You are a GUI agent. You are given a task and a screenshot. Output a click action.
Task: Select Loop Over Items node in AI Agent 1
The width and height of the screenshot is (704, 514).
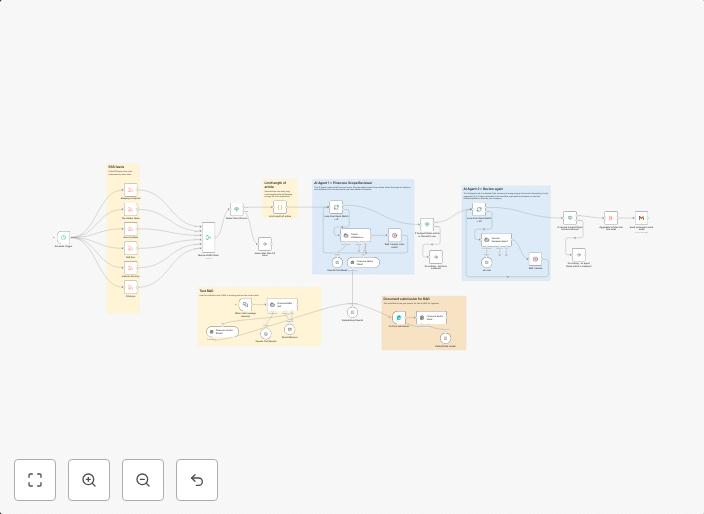coord(336,207)
